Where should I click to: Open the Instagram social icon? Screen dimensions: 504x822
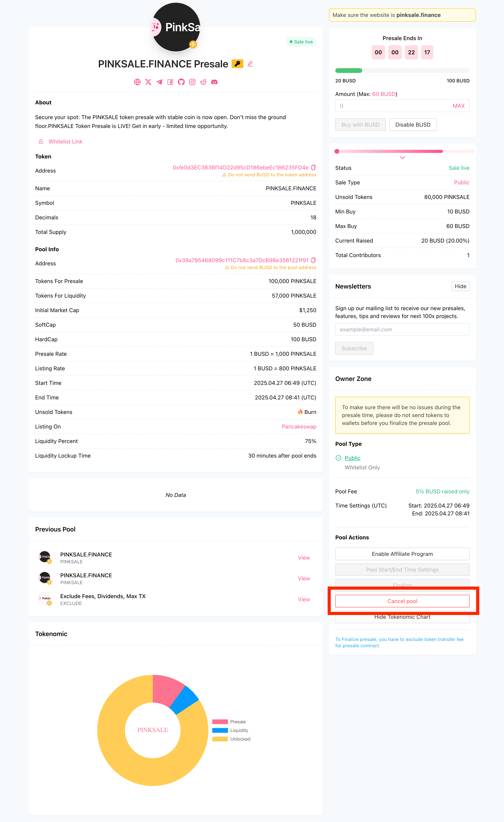click(192, 82)
